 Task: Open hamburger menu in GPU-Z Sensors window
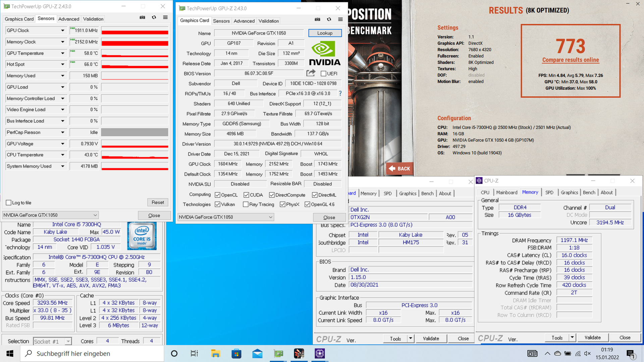click(165, 17)
